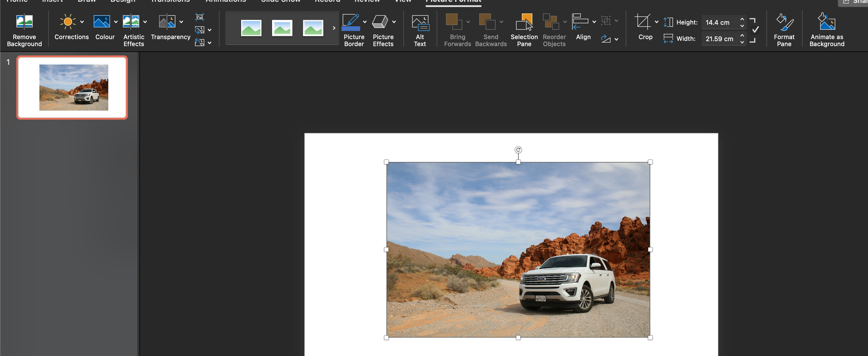Open the Format Pane
The width and height of the screenshot is (868, 356).
click(x=784, y=29)
